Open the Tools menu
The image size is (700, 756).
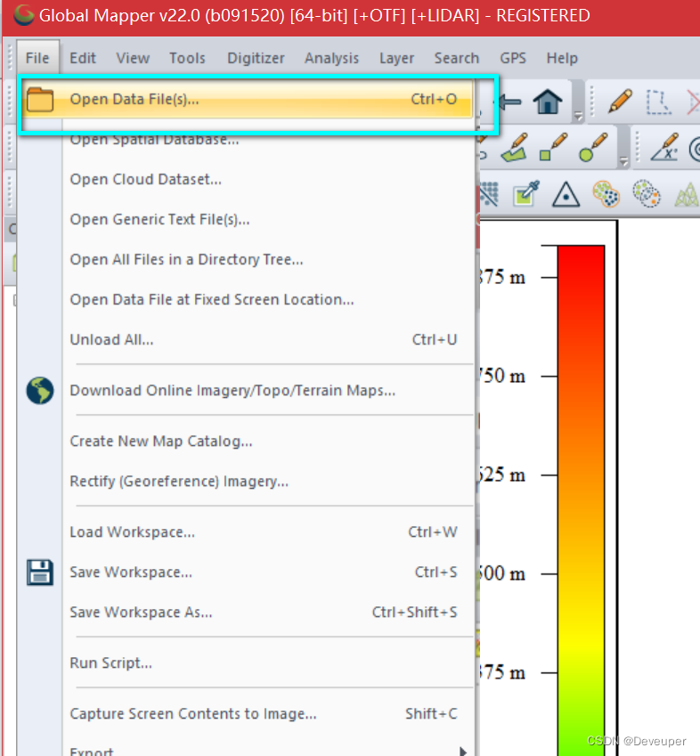[x=187, y=59]
